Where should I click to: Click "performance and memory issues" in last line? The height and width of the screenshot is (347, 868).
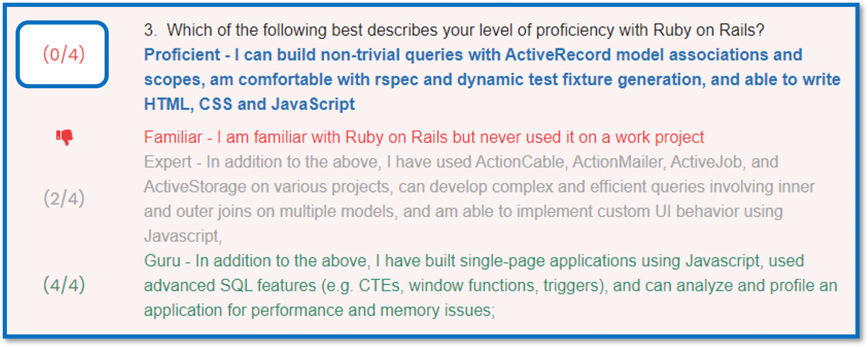tap(373, 310)
